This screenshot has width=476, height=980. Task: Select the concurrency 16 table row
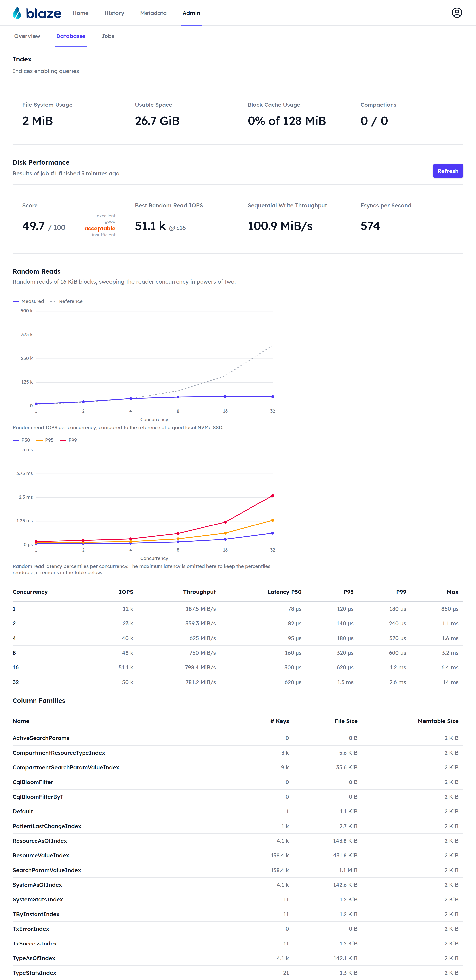pyautogui.click(x=238, y=668)
